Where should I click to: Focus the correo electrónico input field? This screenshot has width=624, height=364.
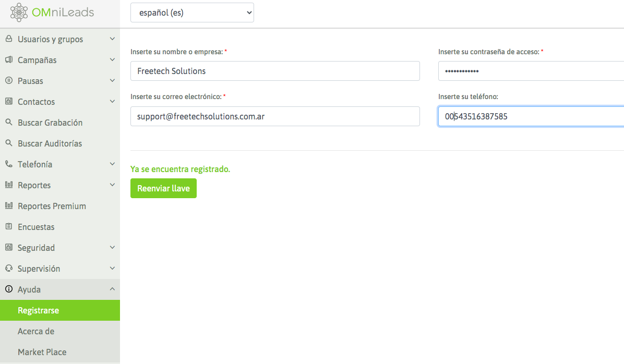point(275,116)
